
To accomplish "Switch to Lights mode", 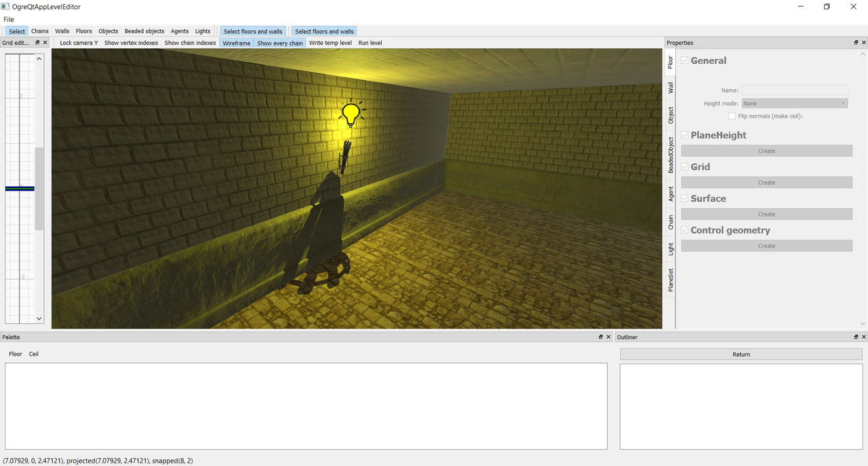I will tap(203, 31).
